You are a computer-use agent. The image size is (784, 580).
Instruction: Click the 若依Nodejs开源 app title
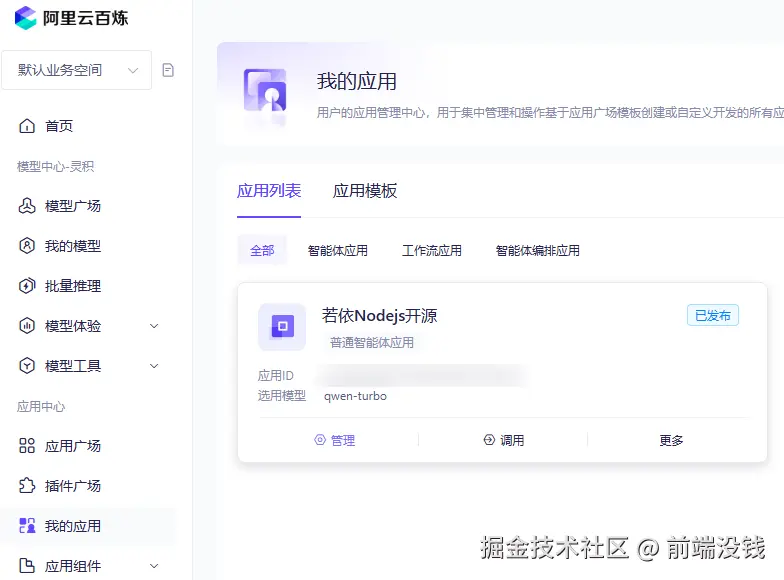[380, 316]
